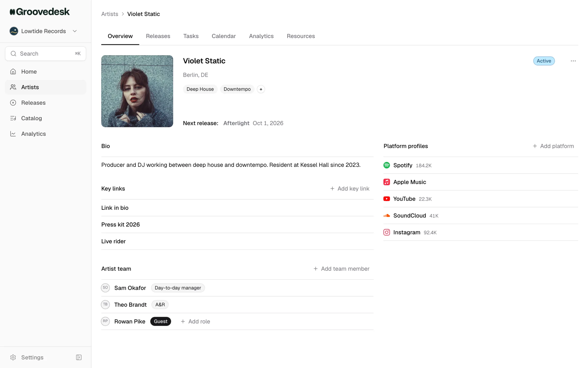This screenshot has width=588, height=368.
Task: Switch to the Tasks tab
Action: pyautogui.click(x=191, y=36)
